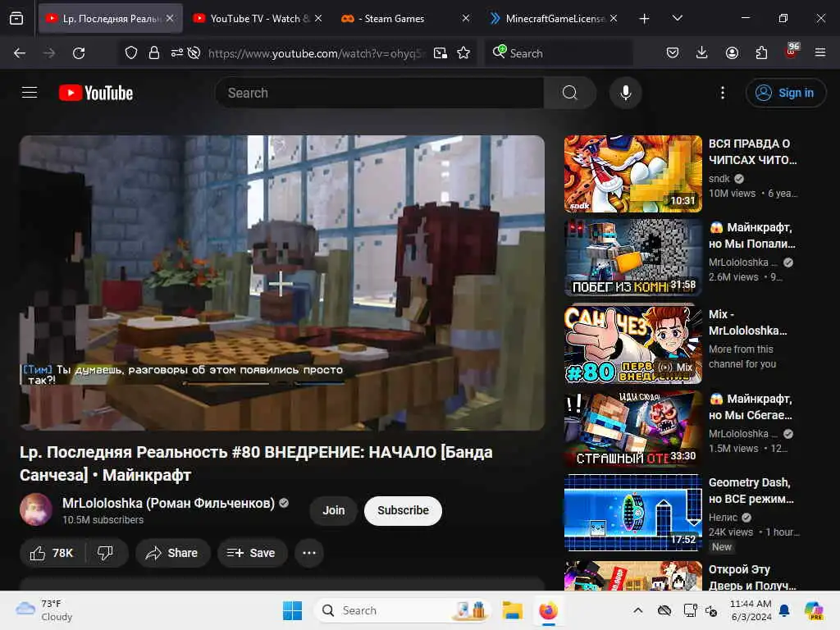The height and width of the screenshot is (630, 840).
Task: Open Firefox account icon
Action: (x=732, y=52)
